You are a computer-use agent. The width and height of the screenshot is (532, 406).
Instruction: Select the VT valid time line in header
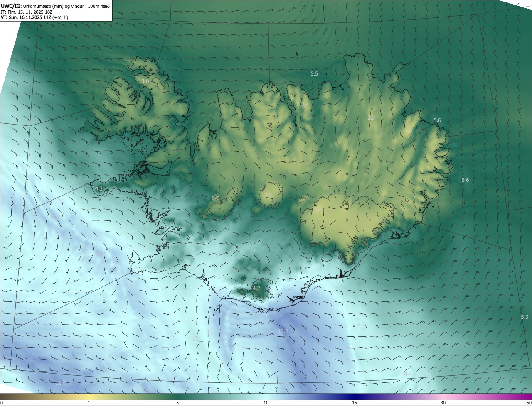pyautogui.click(x=34, y=17)
